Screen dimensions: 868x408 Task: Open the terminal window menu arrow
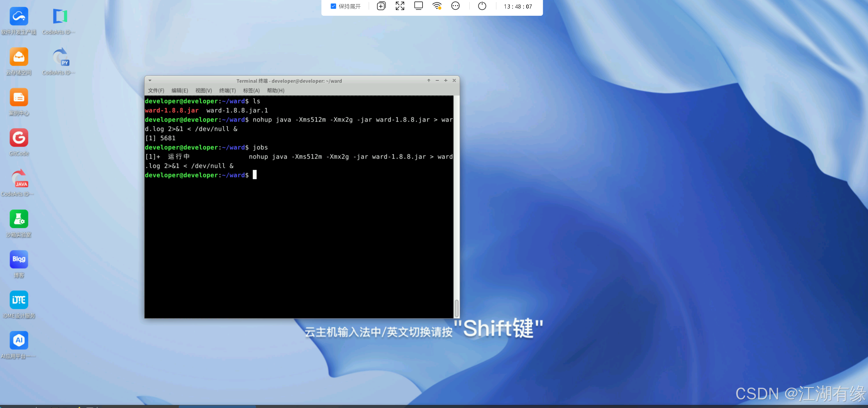click(x=150, y=81)
